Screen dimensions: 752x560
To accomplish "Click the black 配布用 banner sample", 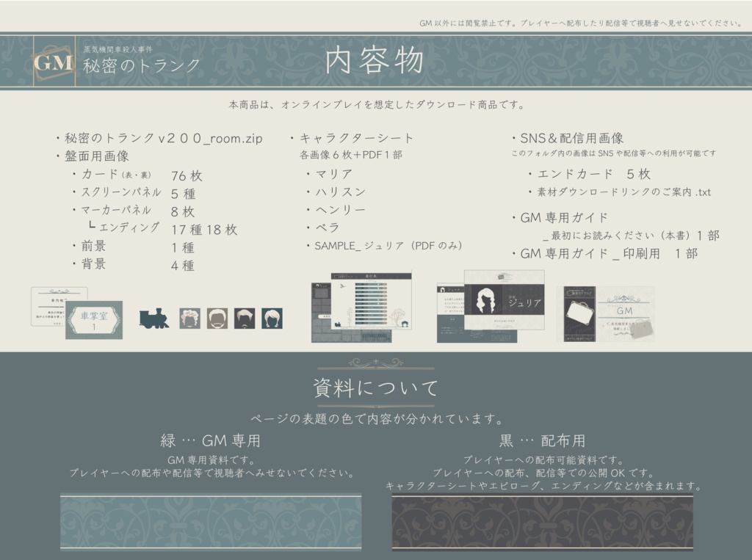I will pyautogui.click(x=543, y=522).
